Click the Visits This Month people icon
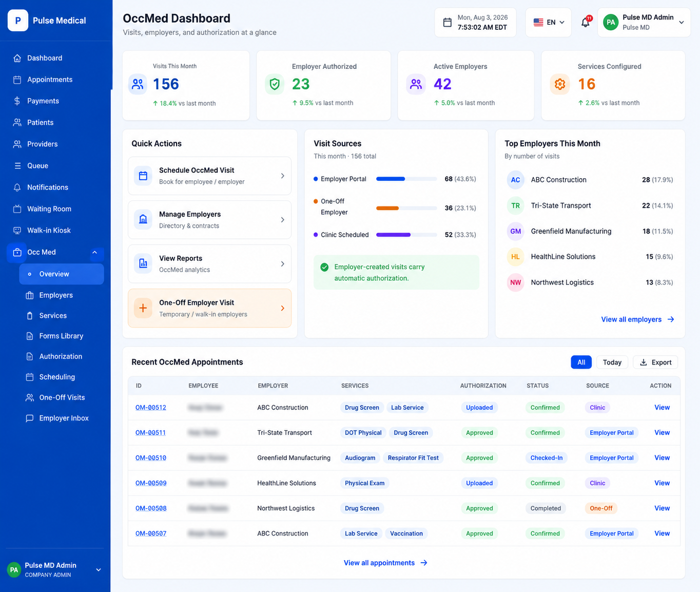 138,84
